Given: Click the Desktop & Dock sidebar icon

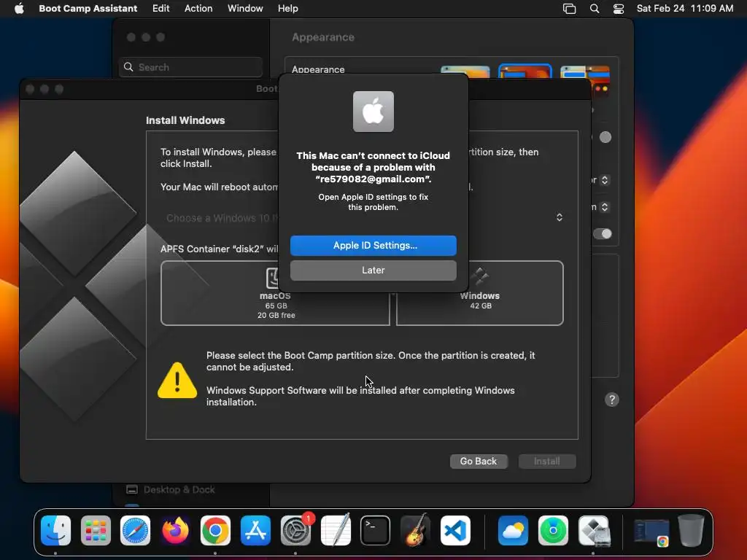Looking at the screenshot, I should (x=132, y=489).
